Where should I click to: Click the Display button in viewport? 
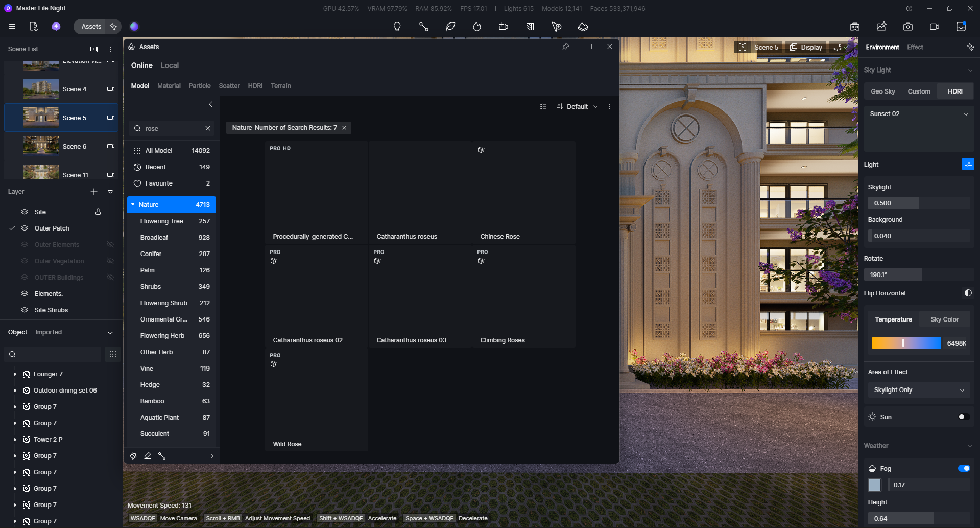click(806, 47)
